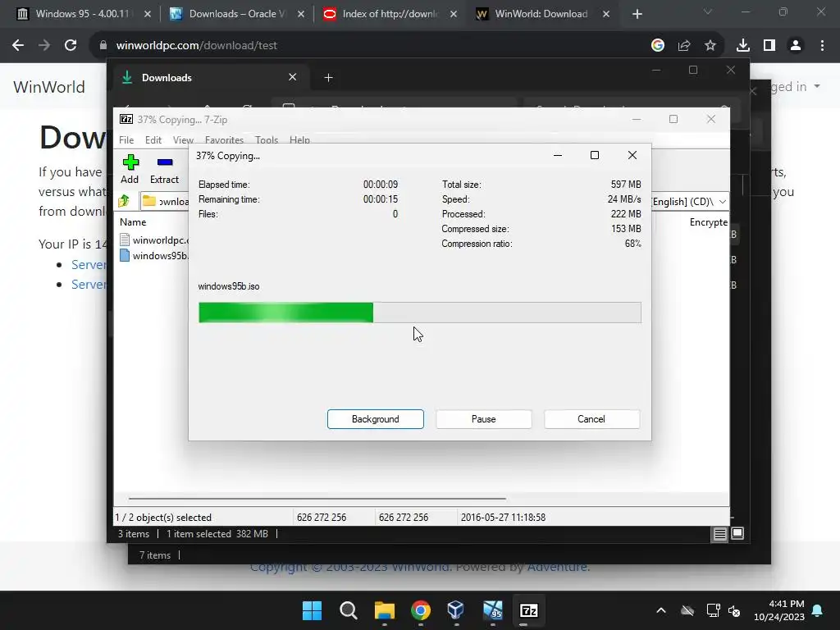Bookmark this page with the star icon
Viewport: 840px width, 630px height.
(710, 46)
